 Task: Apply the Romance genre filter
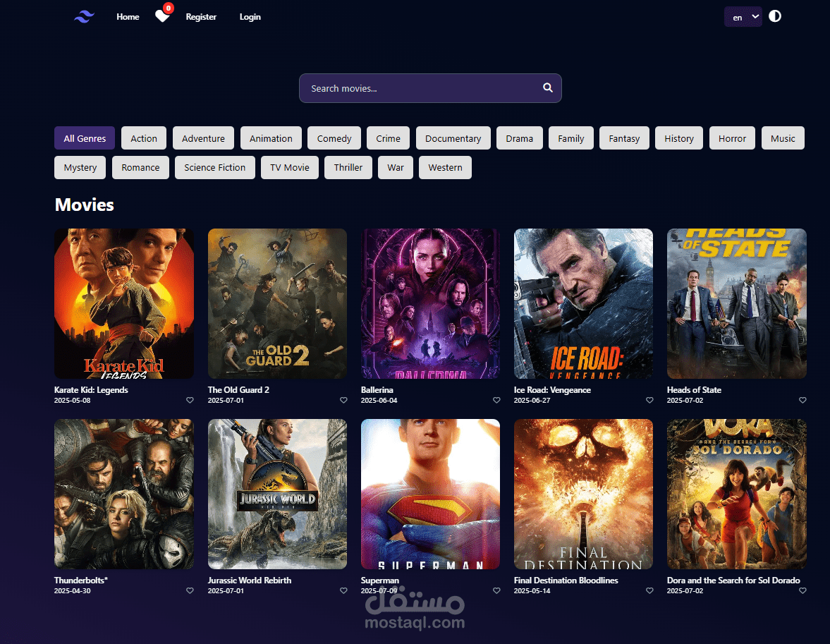140,167
